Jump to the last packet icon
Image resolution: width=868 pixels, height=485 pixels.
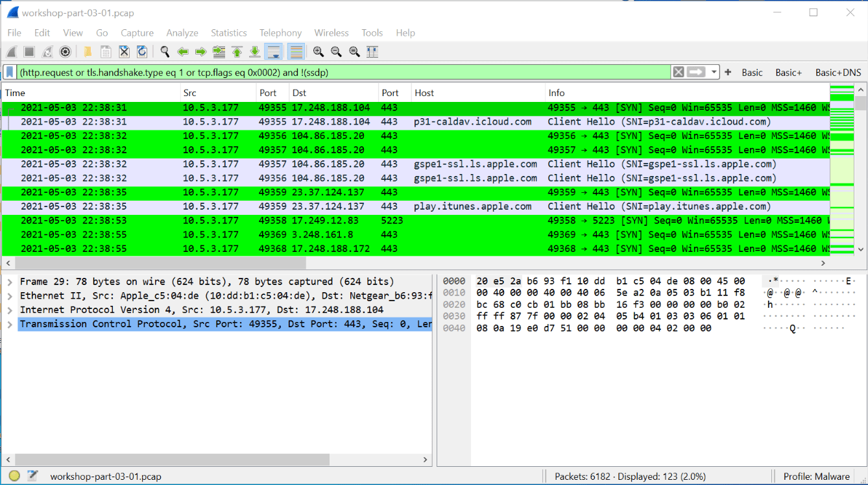(x=255, y=52)
